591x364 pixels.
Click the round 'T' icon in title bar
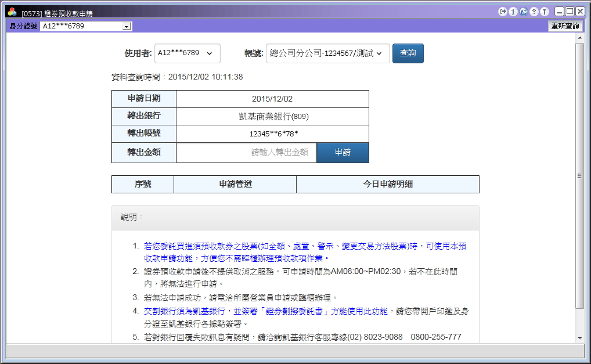(x=545, y=12)
